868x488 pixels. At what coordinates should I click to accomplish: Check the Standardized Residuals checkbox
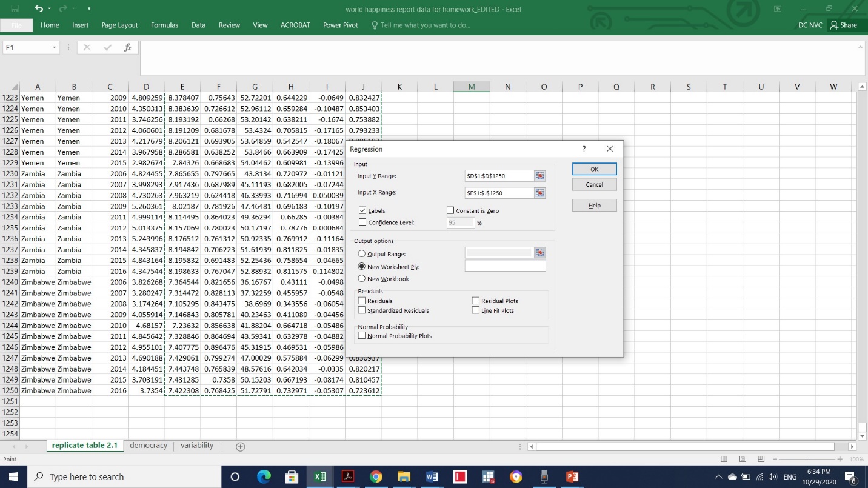click(x=362, y=310)
